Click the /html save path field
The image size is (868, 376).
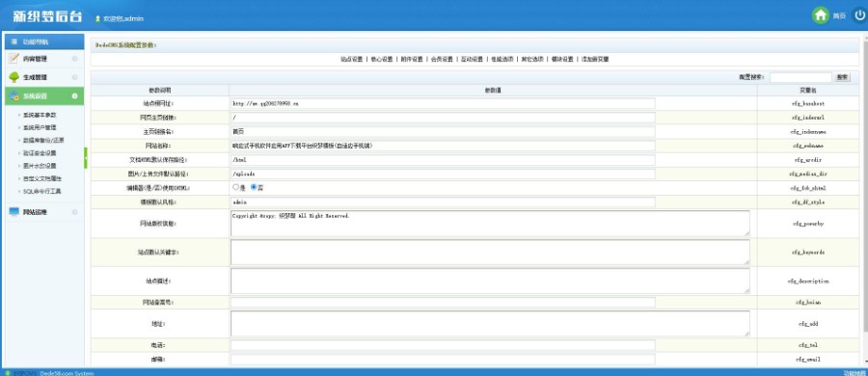443,160
